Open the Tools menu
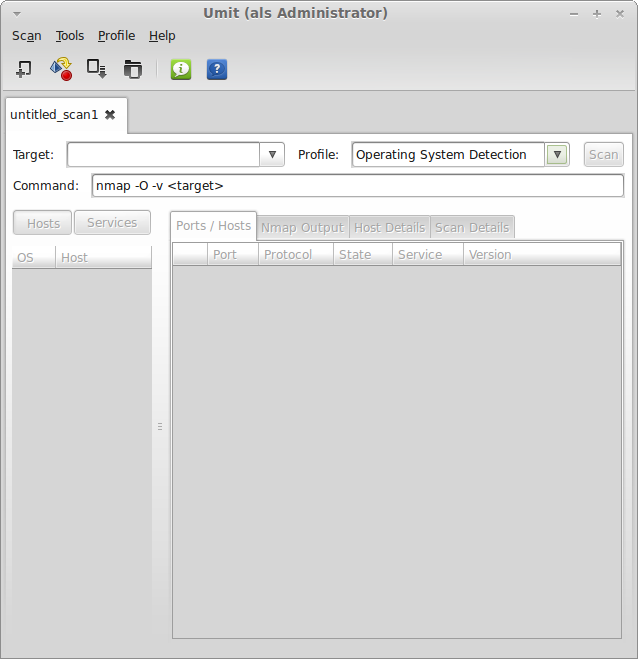This screenshot has width=638, height=659. [70, 36]
